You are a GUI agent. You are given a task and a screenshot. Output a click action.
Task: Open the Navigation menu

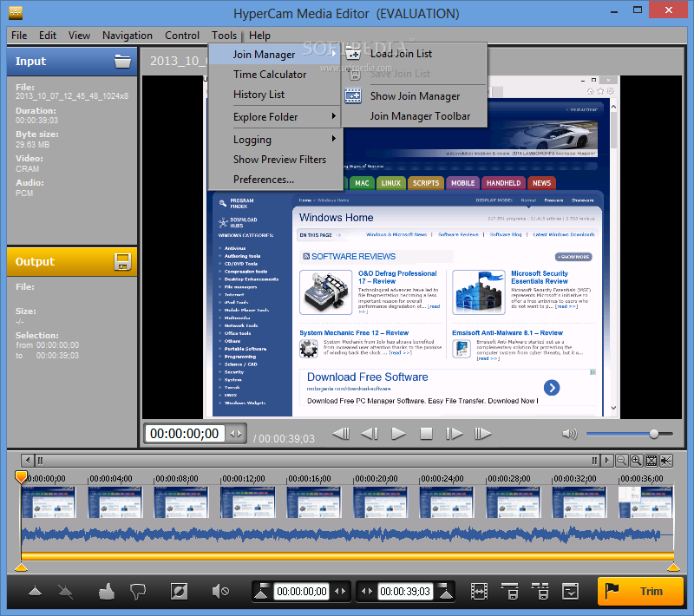[x=128, y=36]
